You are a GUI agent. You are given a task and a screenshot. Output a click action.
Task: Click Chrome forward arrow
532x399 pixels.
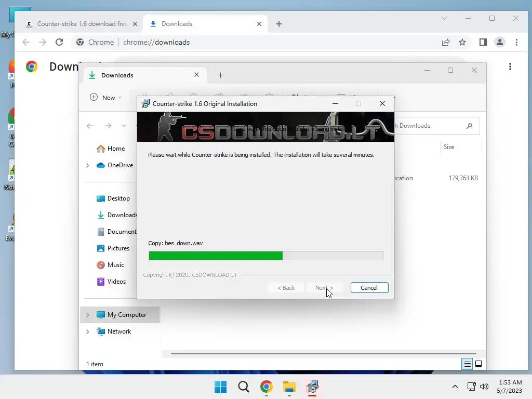(43, 42)
